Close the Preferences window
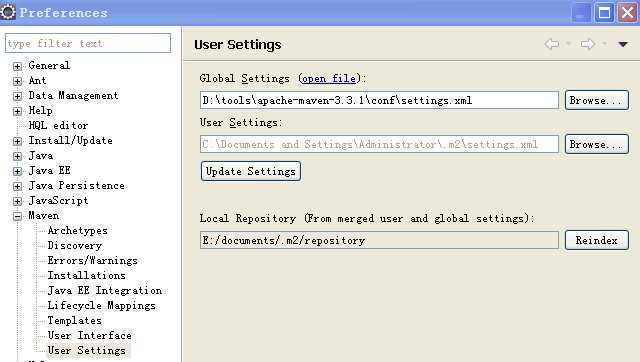Image resolution: width=640 pixels, height=362 pixels. coord(627,12)
